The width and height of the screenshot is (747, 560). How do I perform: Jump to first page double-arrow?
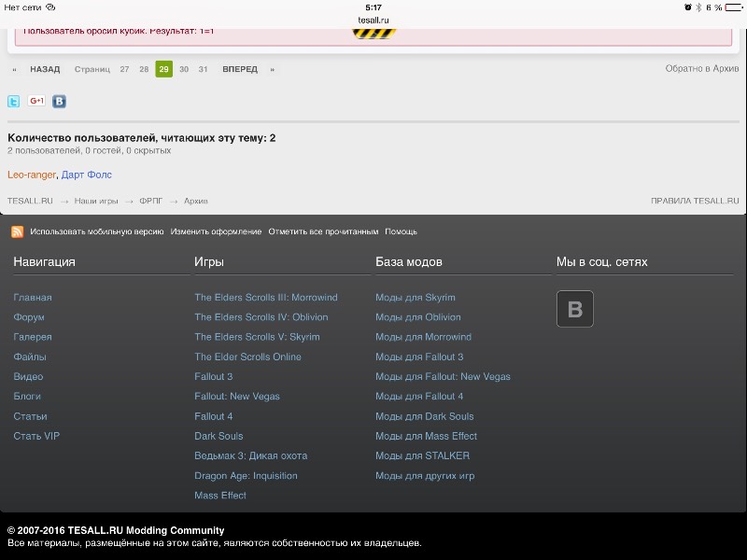[14, 69]
